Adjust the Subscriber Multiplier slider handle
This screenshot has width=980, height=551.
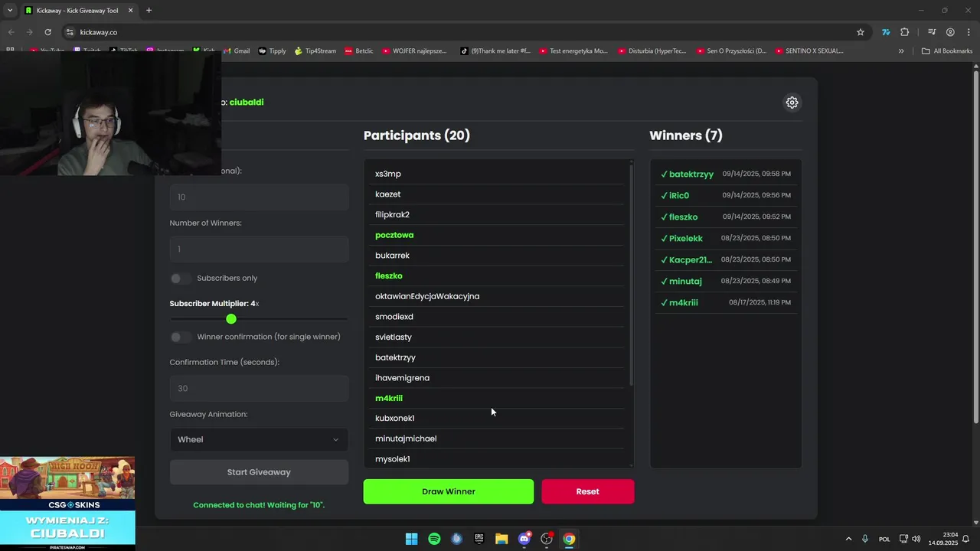tap(231, 318)
